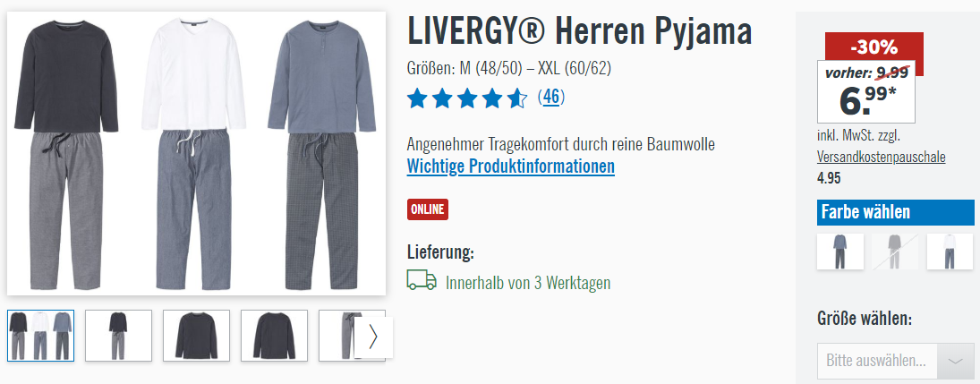Open the Größe wählen dropdown

[896, 361]
